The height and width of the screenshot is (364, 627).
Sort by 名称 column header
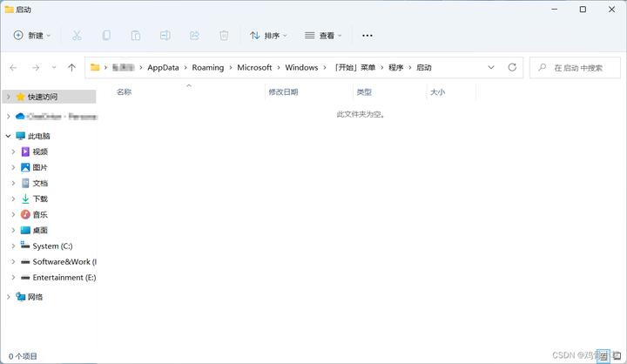point(124,92)
